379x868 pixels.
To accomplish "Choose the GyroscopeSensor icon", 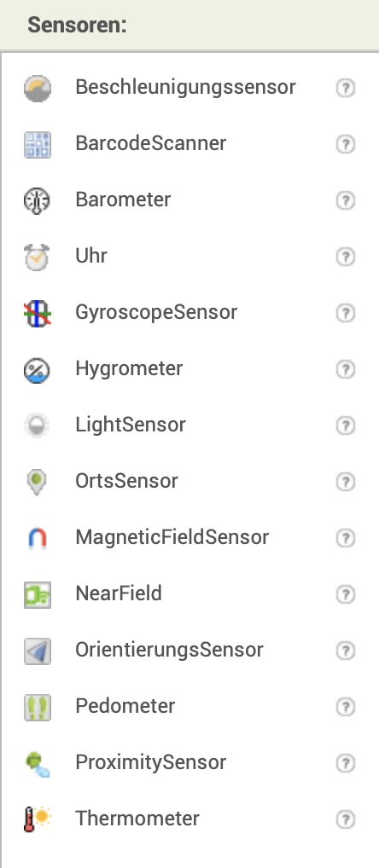I will [37, 313].
